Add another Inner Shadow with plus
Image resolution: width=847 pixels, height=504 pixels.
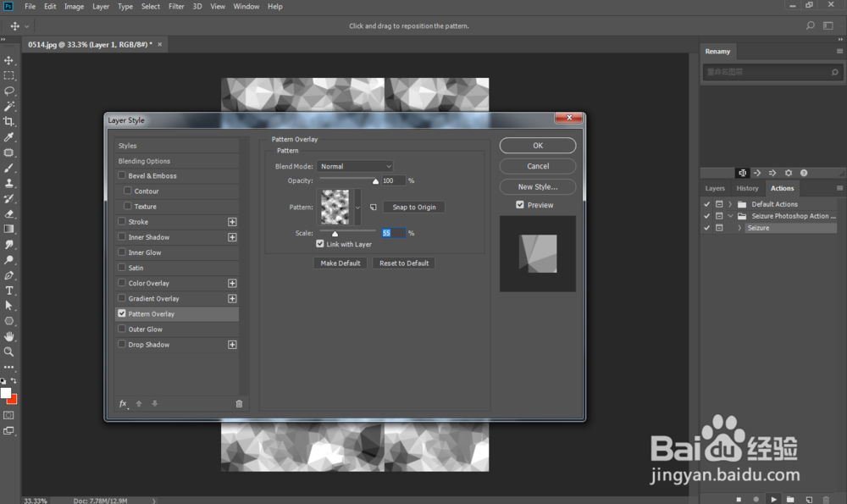pos(232,237)
